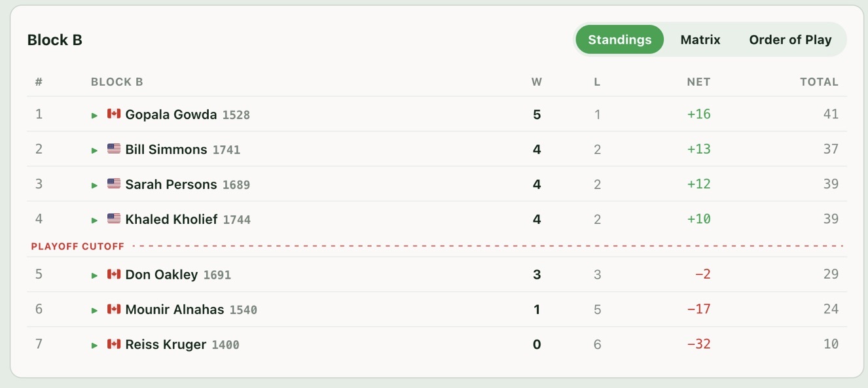
Task: Click the Canadian flag next to Reiss Kruger
Action: pos(114,344)
